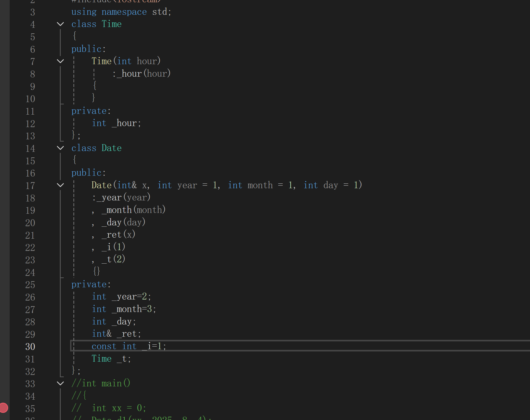Click ':_year(year)' initializer

[121, 197]
